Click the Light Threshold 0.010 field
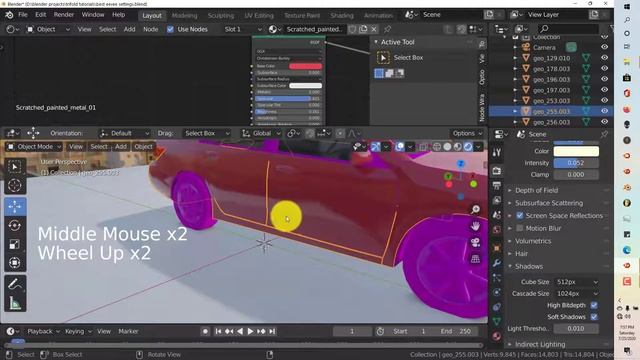Viewport: 640px width, 360px height. [576, 329]
